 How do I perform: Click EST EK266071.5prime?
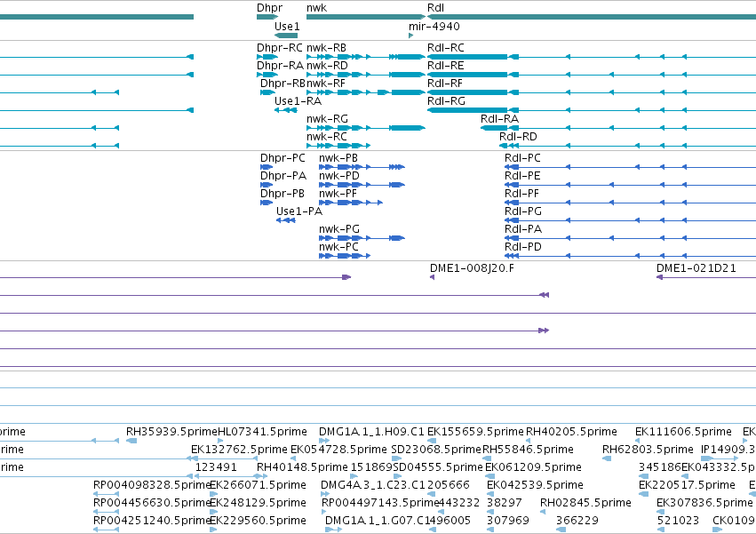tap(258, 485)
